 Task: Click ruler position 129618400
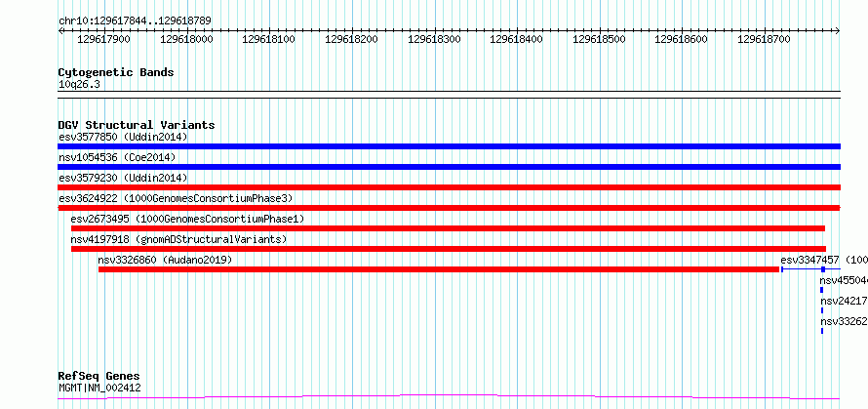517,39
